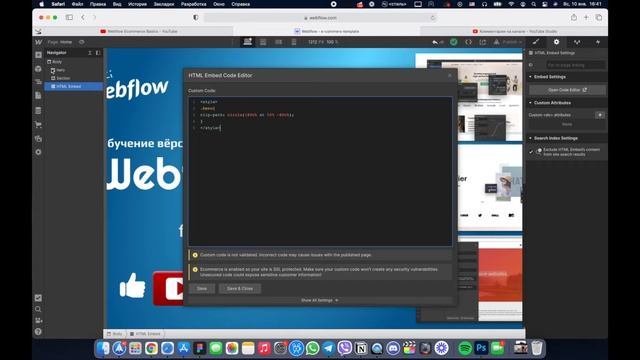This screenshot has width=640, height=360.
Task: Open the video tutorials icon
Action: (38, 320)
